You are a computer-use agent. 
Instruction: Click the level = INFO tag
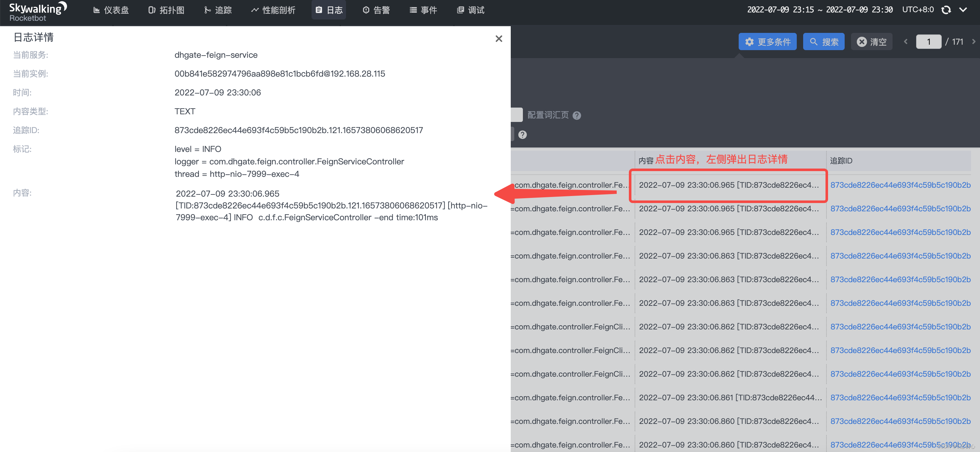198,149
